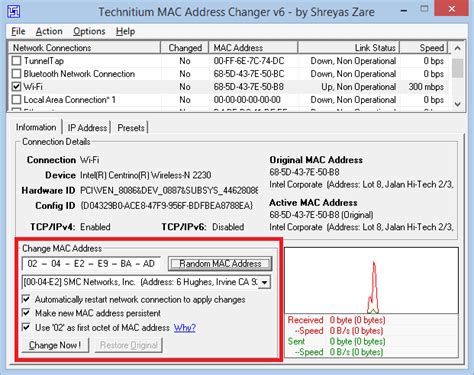Check the TunnelTap connection checkbox

pos(16,61)
